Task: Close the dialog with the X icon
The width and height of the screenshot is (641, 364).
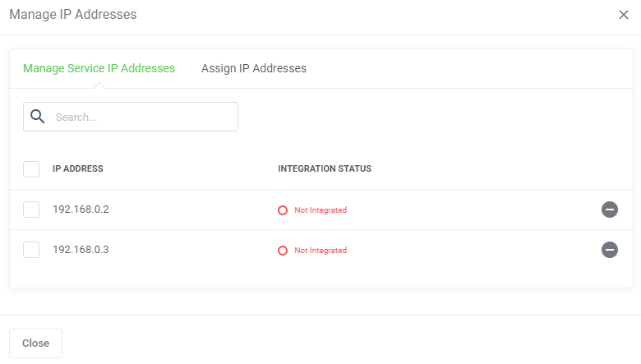Action: 624,15
